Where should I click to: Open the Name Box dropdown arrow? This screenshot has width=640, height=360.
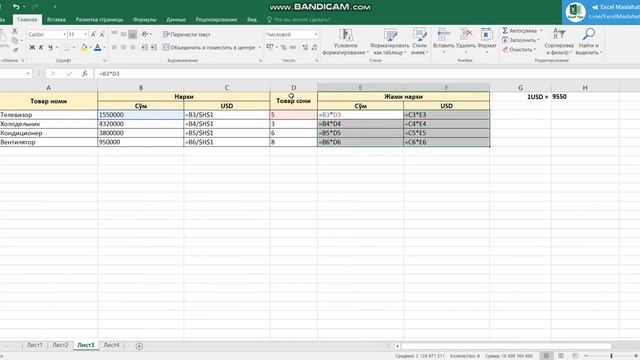28,74
